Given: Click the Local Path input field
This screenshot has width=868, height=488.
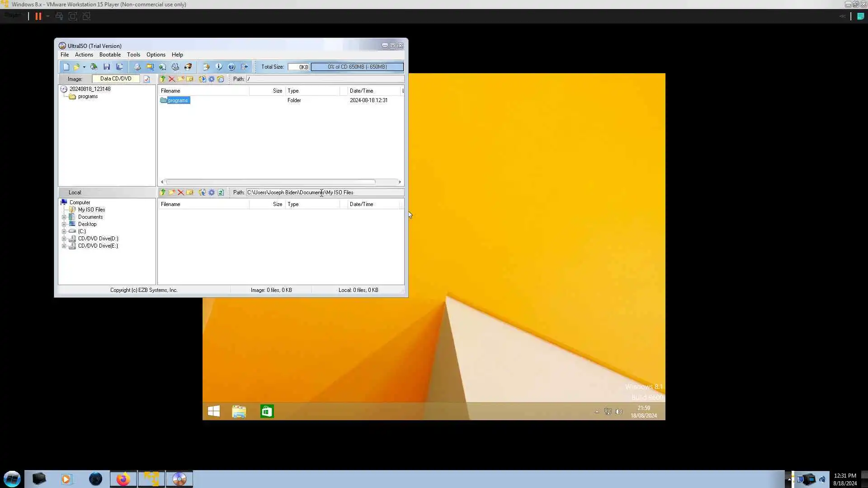Looking at the screenshot, I should 325,192.
